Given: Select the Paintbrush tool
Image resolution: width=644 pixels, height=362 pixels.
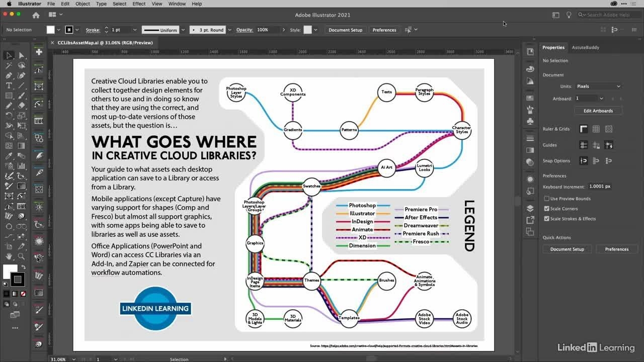Looking at the screenshot, I should [x=22, y=96].
